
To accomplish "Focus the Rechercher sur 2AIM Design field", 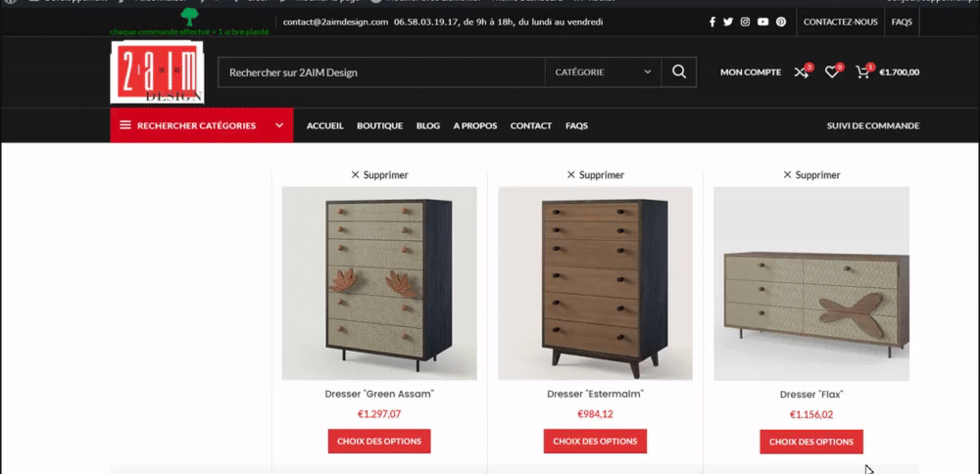I will click(x=381, y=71).
